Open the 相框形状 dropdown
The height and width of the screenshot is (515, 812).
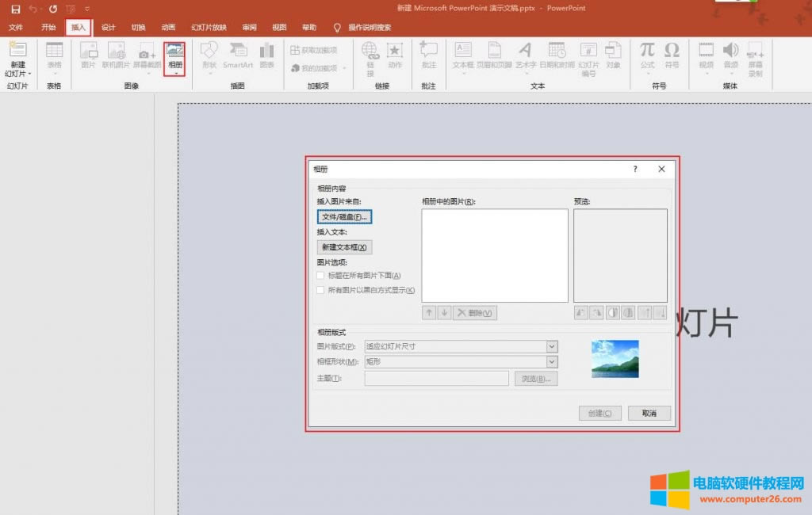pos(553,362)
